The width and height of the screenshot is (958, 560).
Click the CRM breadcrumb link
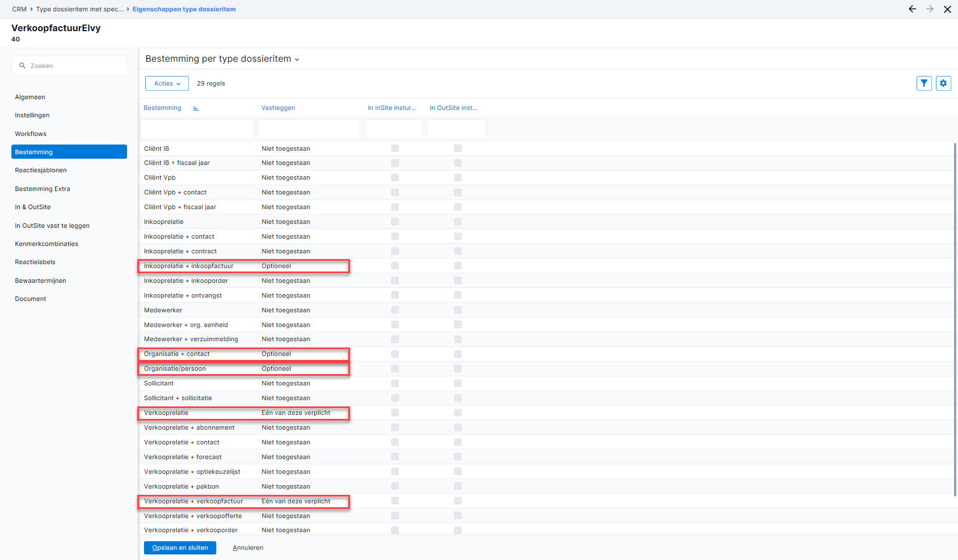pos(19,9)
